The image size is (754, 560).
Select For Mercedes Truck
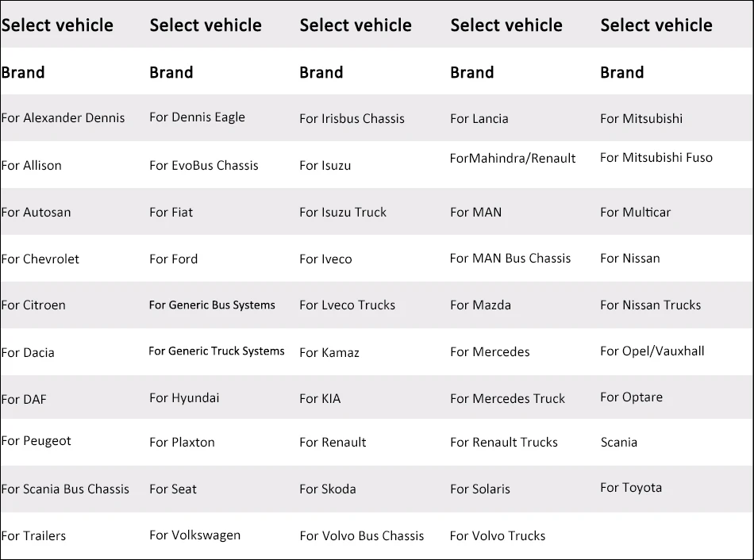pos(507,398)
